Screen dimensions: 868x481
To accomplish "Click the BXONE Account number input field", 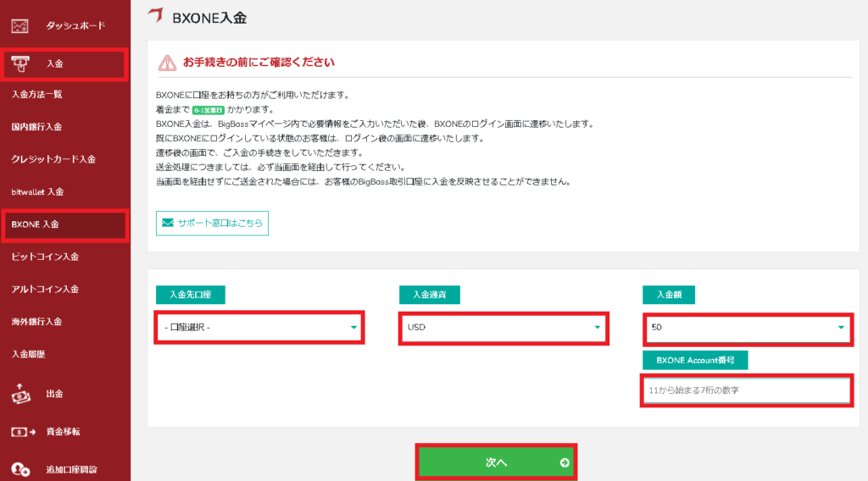I will [747, 390].
